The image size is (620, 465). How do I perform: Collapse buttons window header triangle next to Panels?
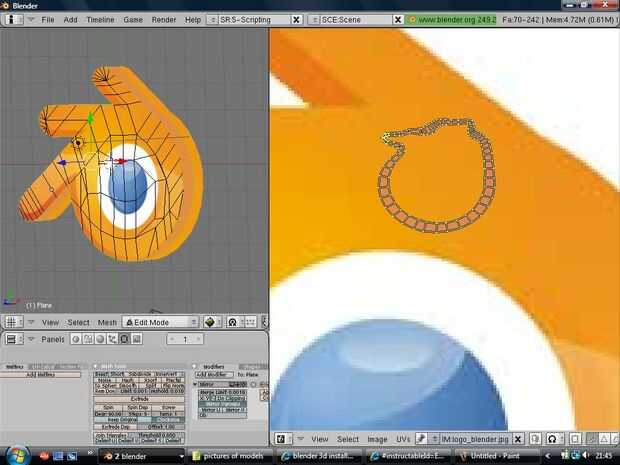pyautogui.click(x=31, y=339)
